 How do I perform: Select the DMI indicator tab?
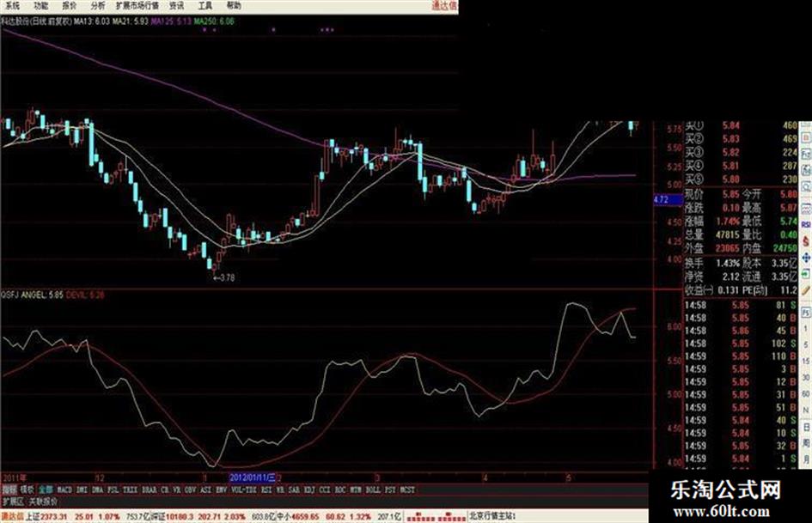[x=82, y=490]
